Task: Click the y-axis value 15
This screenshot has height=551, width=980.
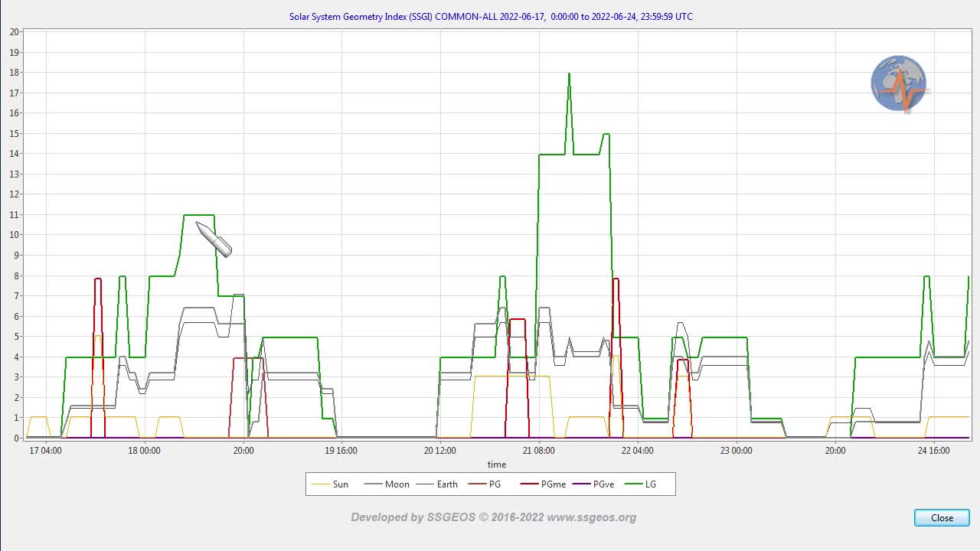Action: click(15, 133)
